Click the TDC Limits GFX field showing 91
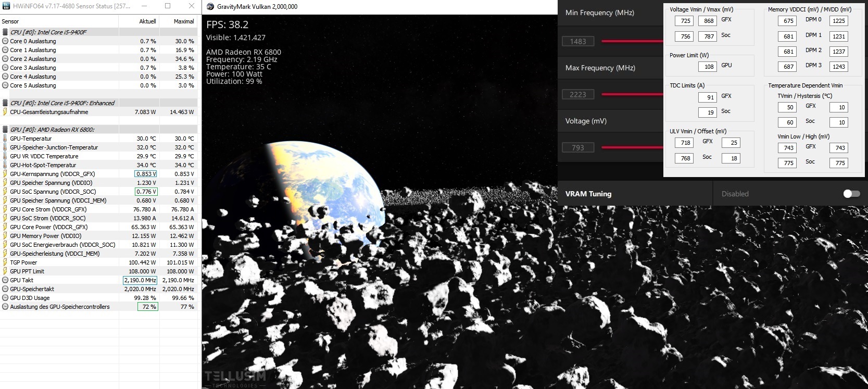868x389 pixels. pos(708,97)
